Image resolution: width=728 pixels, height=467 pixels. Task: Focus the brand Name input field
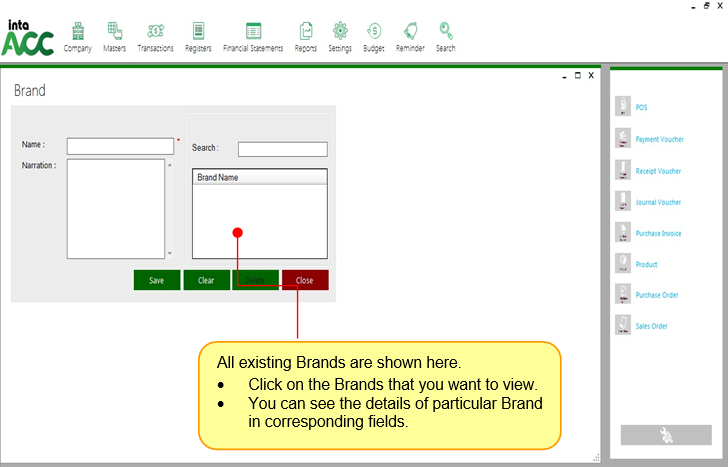pos(120,146)
